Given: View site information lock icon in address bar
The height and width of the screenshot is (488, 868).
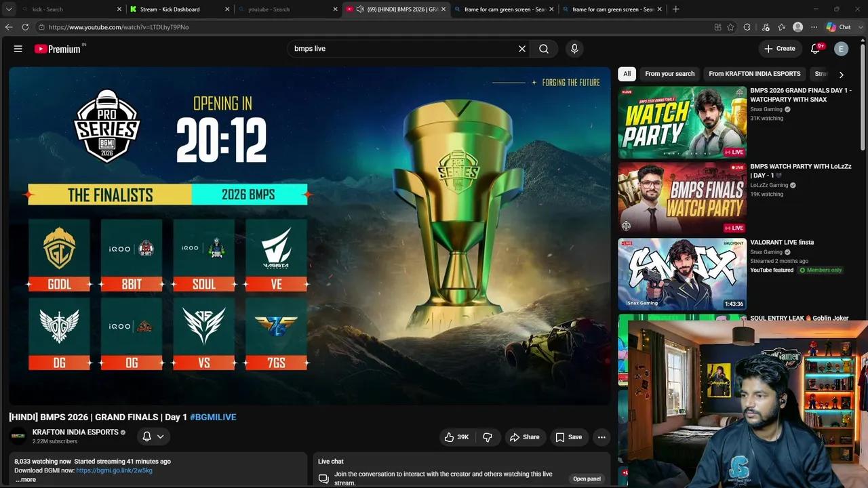Looking at the screenshot, I should click(41, 27).
